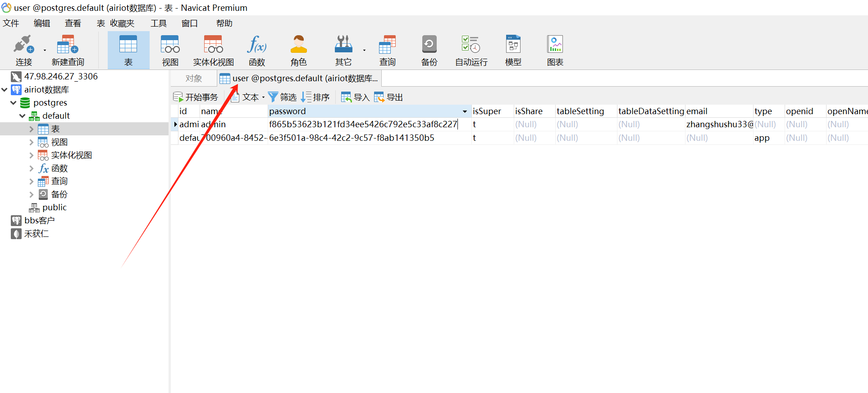Open the 帮助 menu
This screenshot has height=393, width=868.
pos(224,23)
